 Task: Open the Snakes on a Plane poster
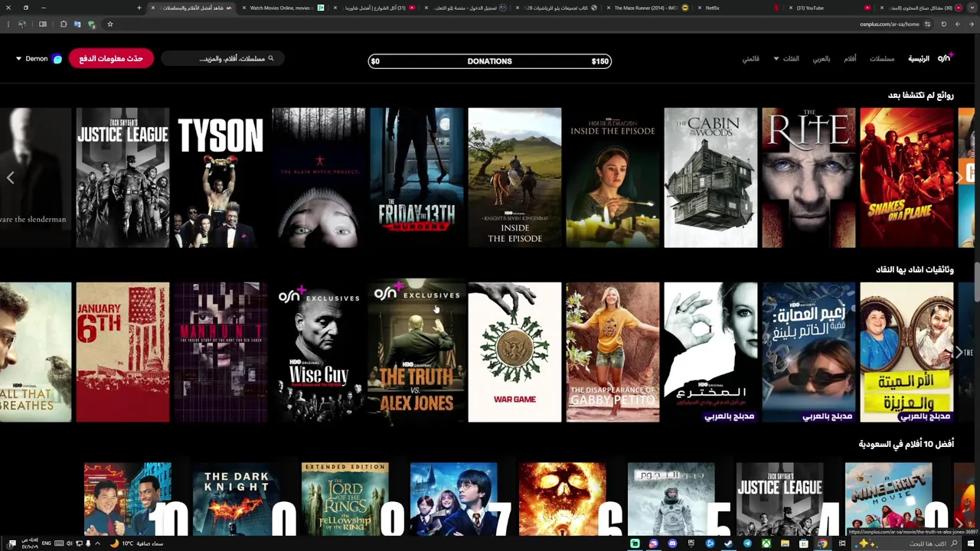(906, 178)
